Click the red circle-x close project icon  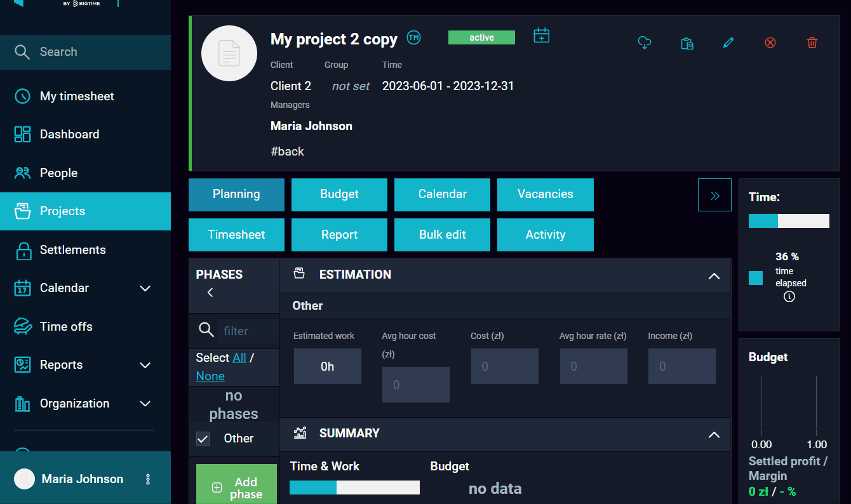pyautogui.click(x=770, y=43)
